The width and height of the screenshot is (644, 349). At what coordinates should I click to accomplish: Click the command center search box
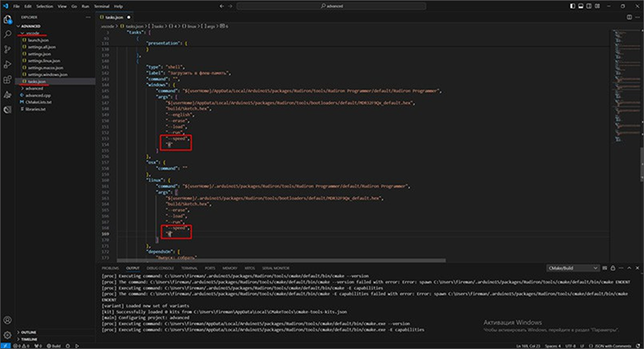point(331,6)
